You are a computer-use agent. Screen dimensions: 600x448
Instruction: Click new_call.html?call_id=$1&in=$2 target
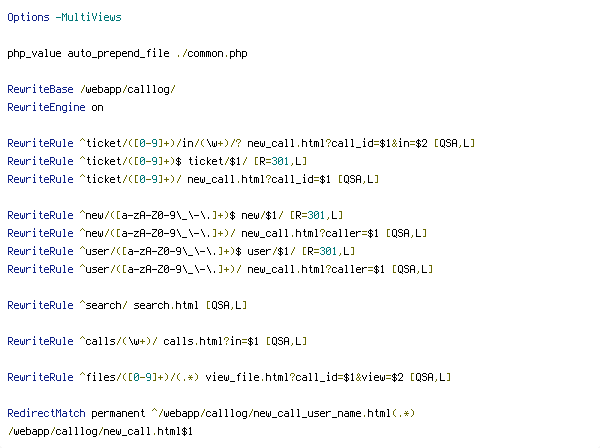click(x=337, y=143)
